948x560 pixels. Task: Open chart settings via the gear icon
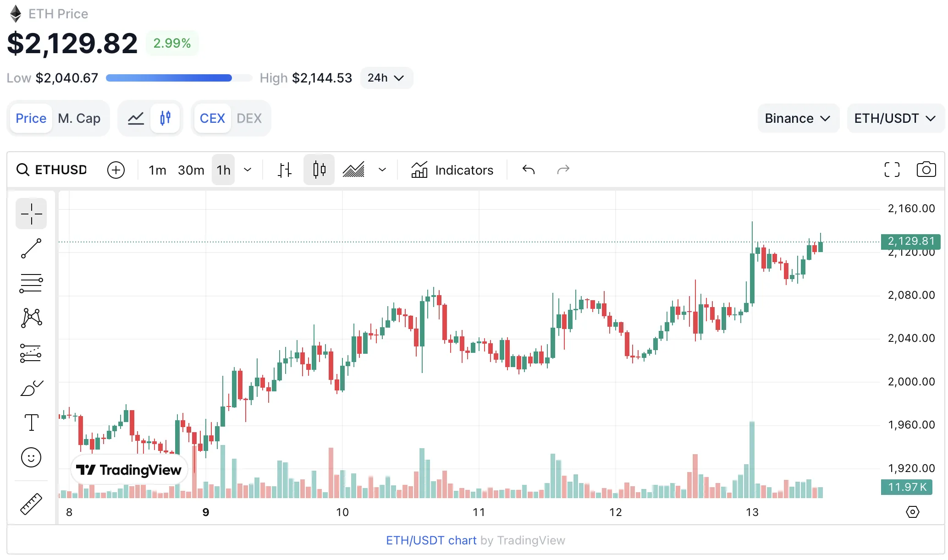tap(913, 512)
